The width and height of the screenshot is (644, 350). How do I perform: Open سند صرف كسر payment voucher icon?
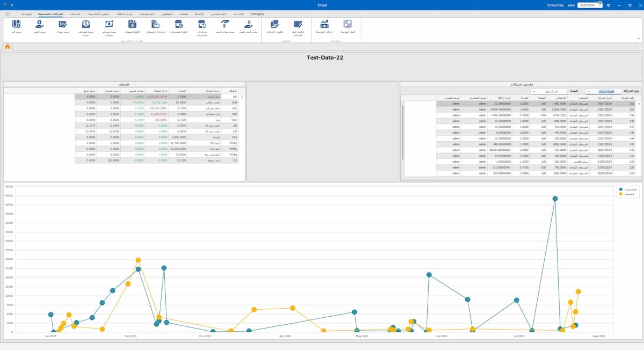coord(225,24)
